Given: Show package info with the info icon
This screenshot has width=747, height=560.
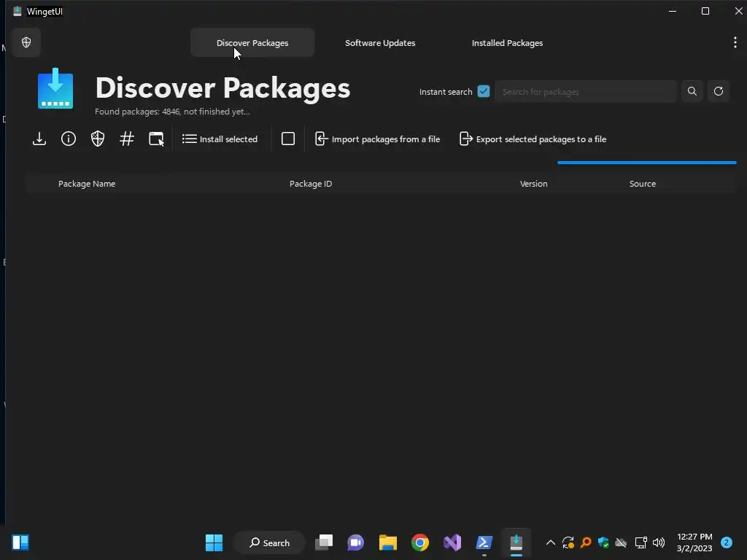Looking at the screenshot, I should coord(68,139).
